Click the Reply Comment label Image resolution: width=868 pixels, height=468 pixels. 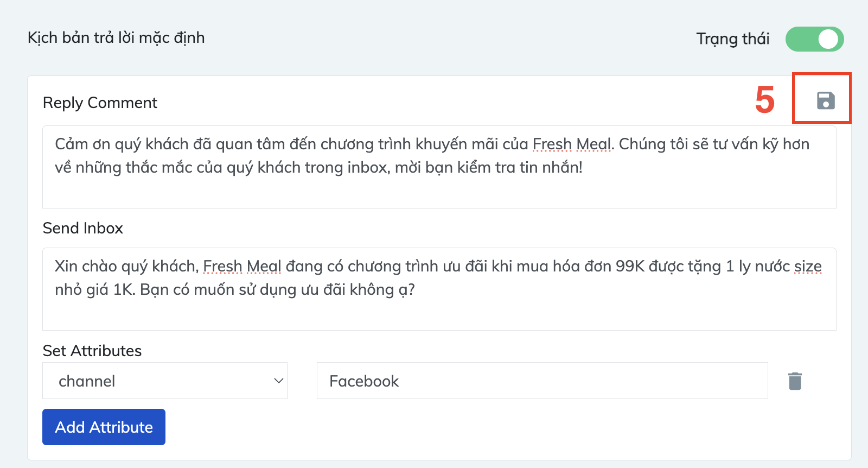(100, 103)
